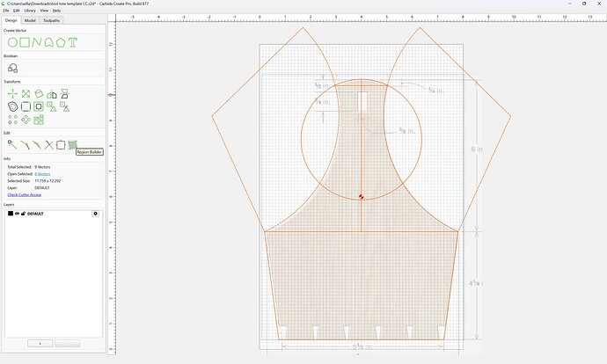
Task: Toggle visibility of DEFAULT layer
Action: click(x=17, y=214)
